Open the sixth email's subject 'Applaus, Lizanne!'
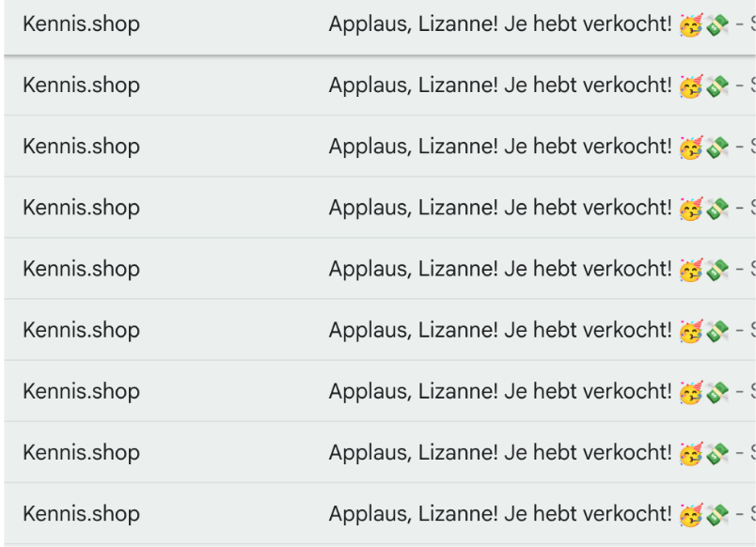Screen dimensions: 756x547 pyautogui.click(x=500, y=330)
